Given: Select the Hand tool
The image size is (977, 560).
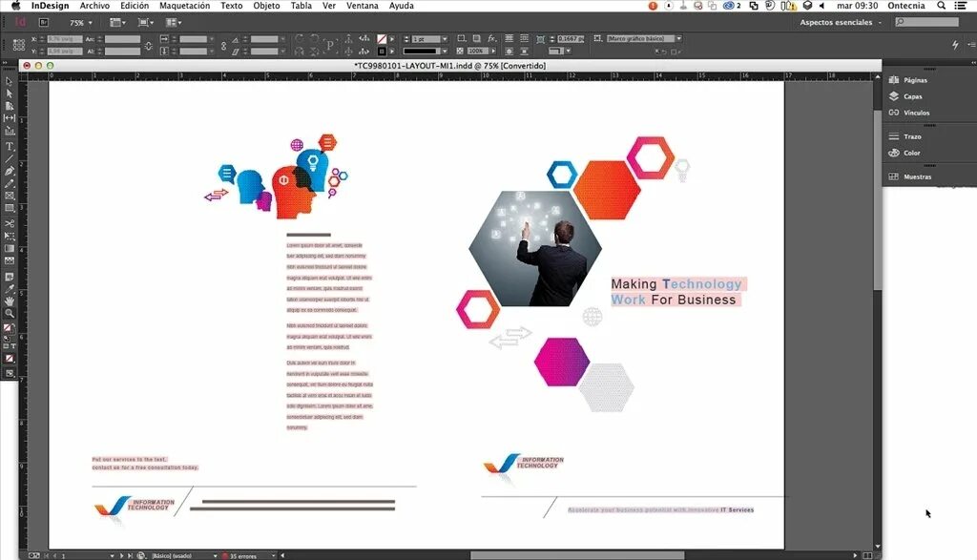Looking at the screenshot, I should pos(9,301).
